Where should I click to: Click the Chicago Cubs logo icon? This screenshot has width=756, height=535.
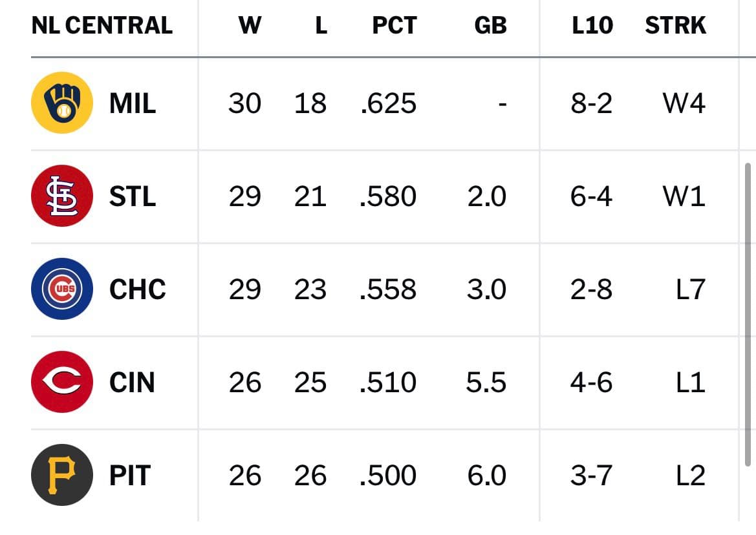tap(61, 288)
